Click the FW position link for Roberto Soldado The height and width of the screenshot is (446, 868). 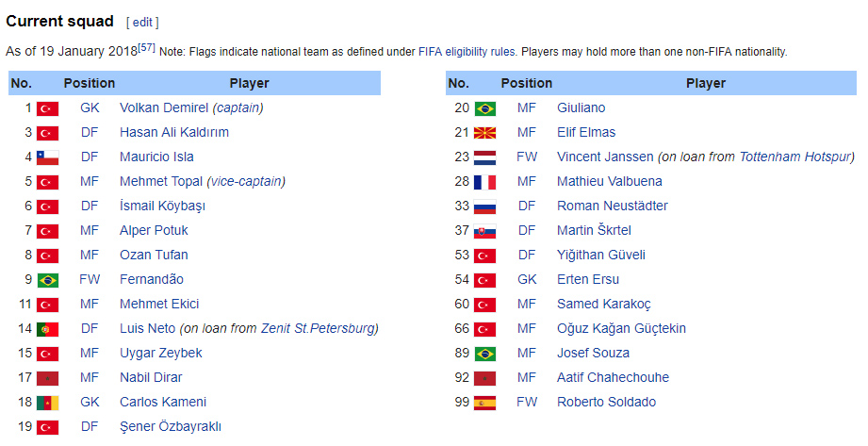tap(527, 402)
